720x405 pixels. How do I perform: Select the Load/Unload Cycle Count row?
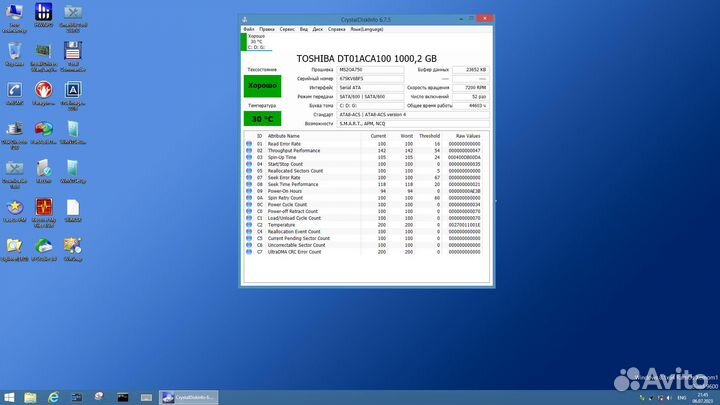364,218
